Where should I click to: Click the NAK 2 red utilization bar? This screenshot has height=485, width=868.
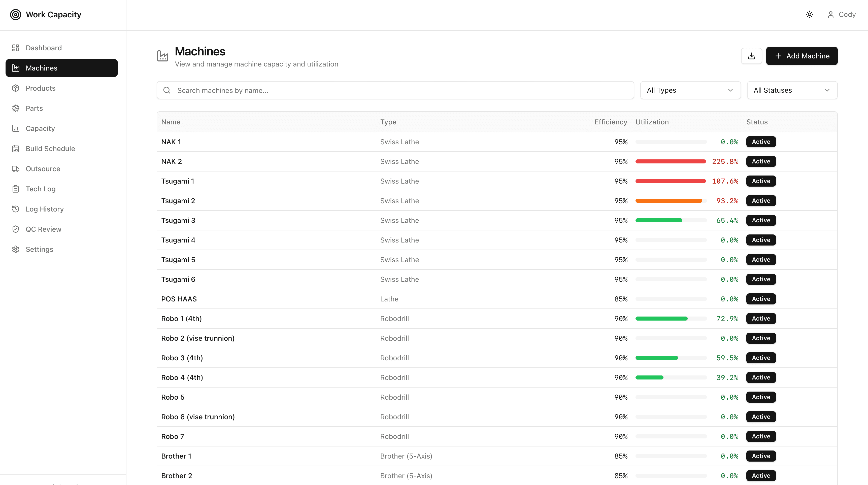pyautogui.click(x=671, y=162)
